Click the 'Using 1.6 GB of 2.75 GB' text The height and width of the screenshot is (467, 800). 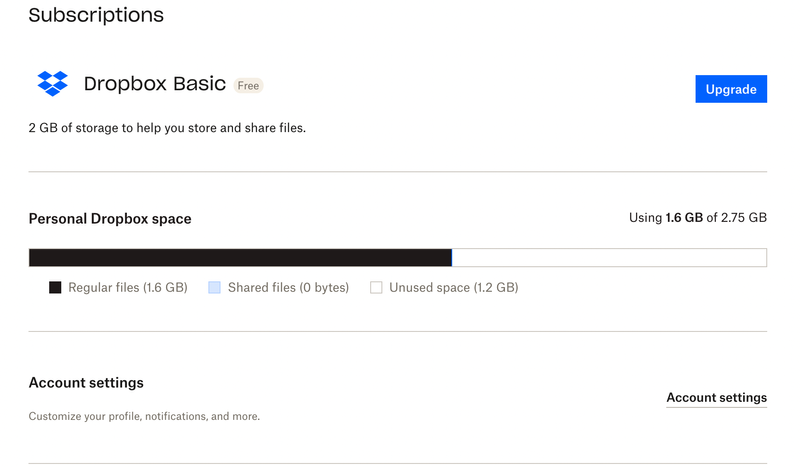698,218
